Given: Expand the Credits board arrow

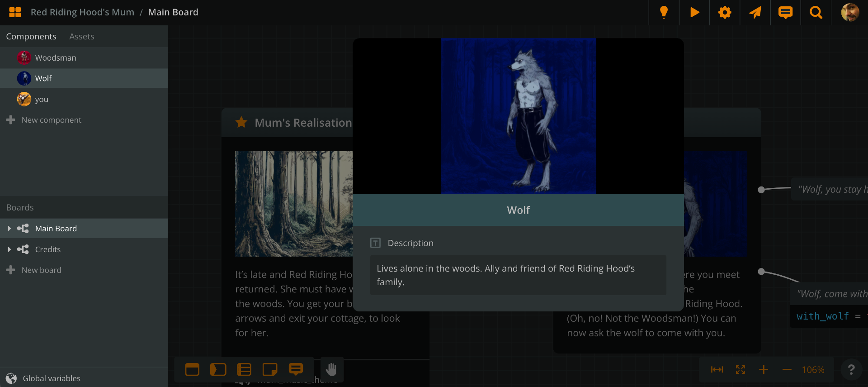Looking at the screenshot, I should pyautogui.click(x=9, y=249).
